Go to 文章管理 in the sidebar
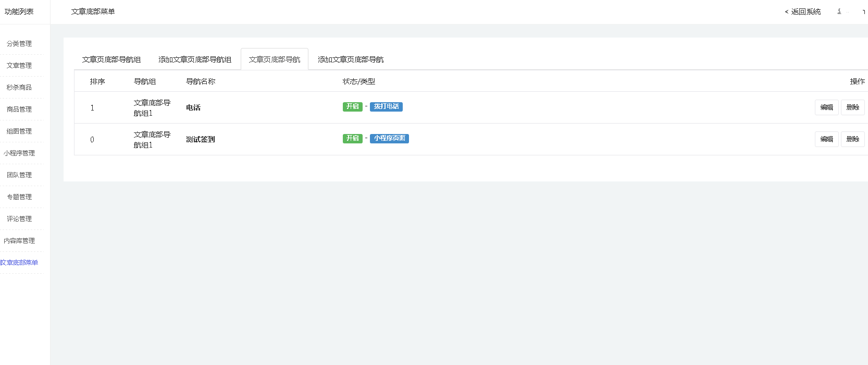 (19, 66)
